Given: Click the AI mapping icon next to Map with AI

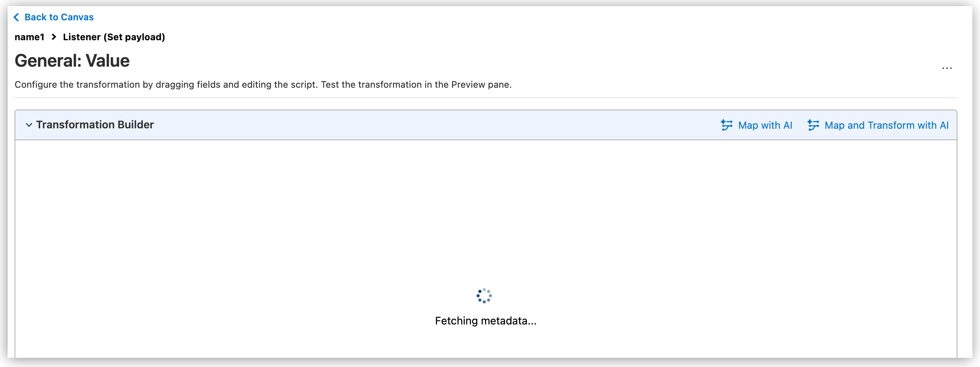Looking at the screenshot, I should point(726,125).
